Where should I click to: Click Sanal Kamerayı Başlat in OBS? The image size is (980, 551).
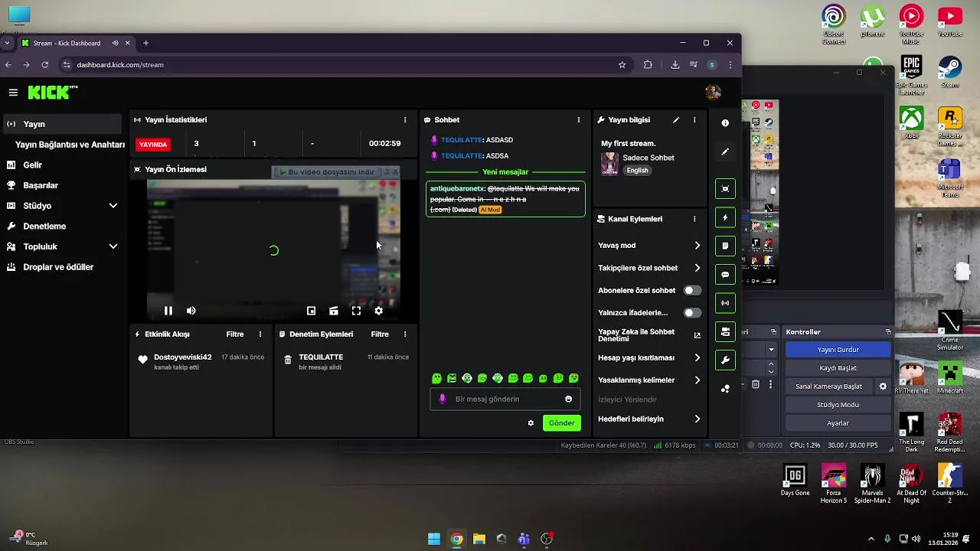point(828,386)
